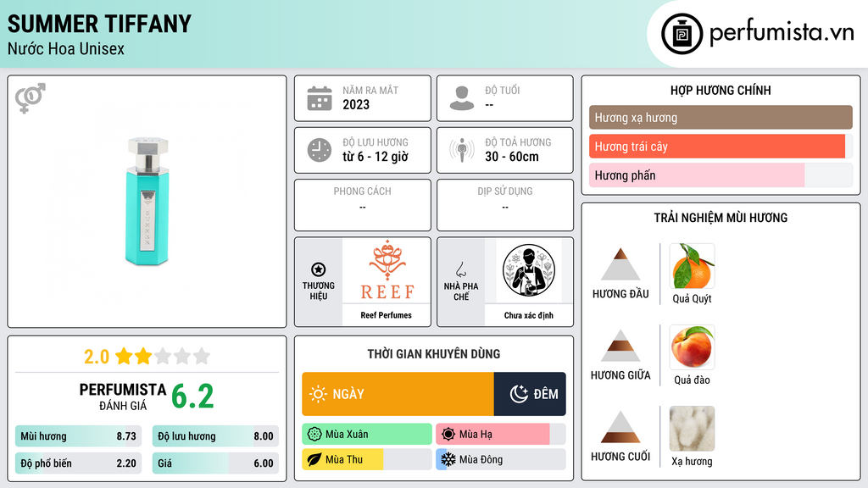
Task: Click the Mùa Đông season label
Action: [x=481, y=459]
